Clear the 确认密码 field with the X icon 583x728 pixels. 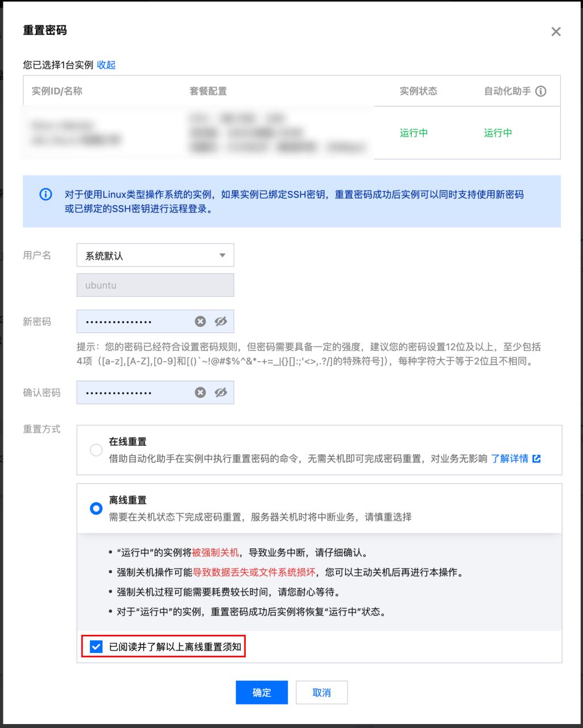point(200,392)
